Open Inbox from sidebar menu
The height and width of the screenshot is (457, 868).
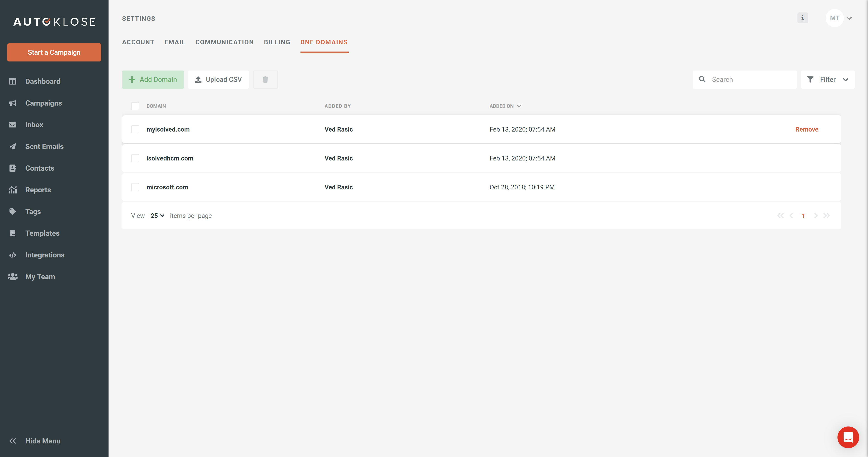[x=34, y=125]
